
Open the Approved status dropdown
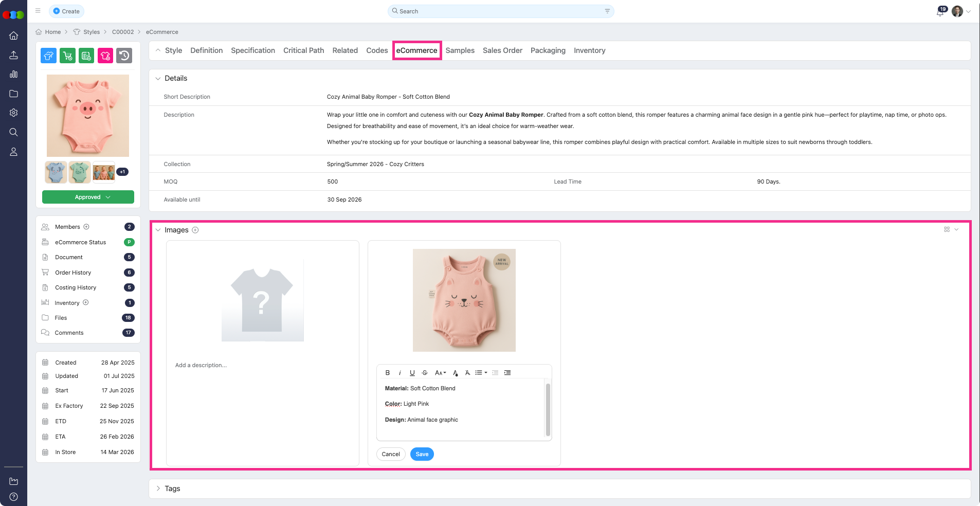point(88,197)
